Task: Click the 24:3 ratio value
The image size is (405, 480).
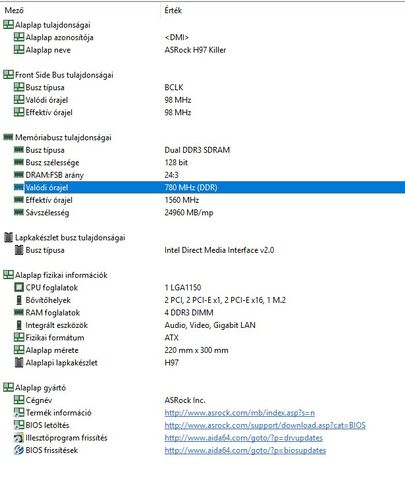Action: click(x=171, y=175)
